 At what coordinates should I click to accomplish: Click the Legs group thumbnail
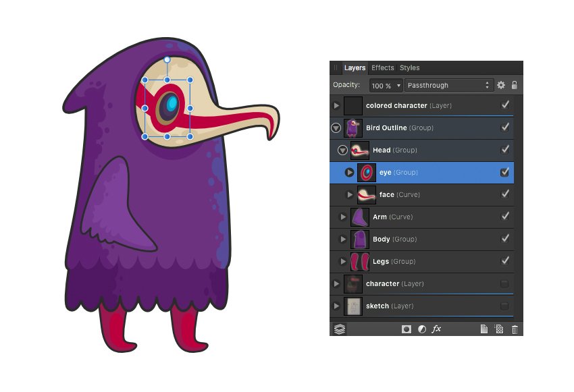pos(360,262)
